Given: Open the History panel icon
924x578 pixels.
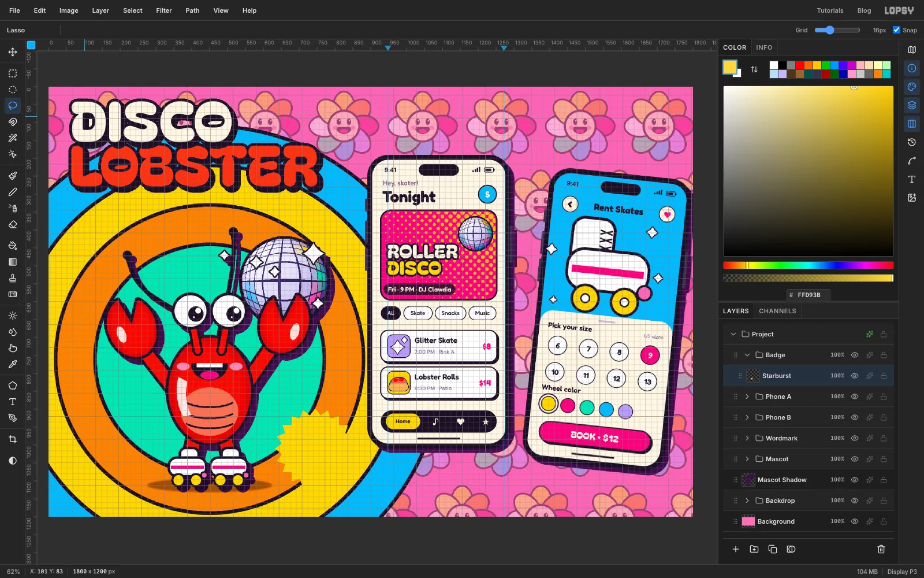Looking at the screenshot, I should click(x=912, y=142).
